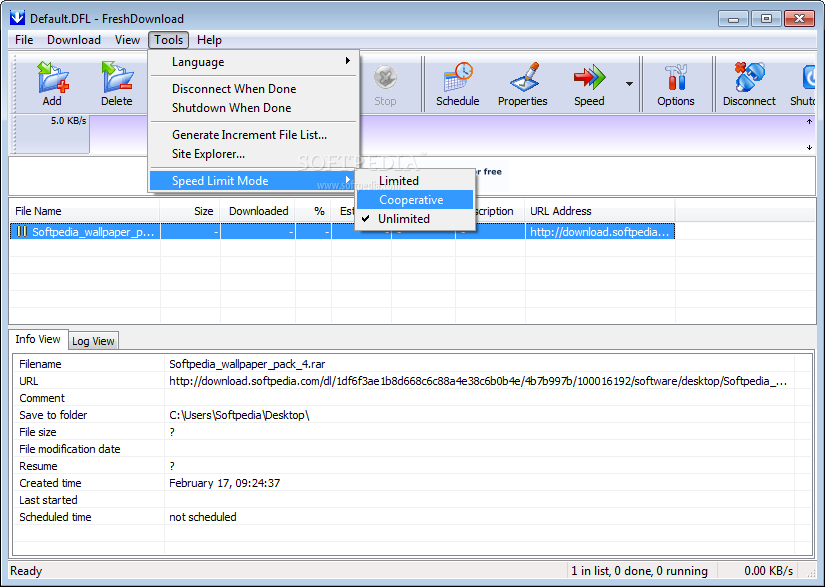This screenshot has width=825, height=587.
Task: Click the long URL value in Info View
Action: pyautogui.click(x=478, y=381)
